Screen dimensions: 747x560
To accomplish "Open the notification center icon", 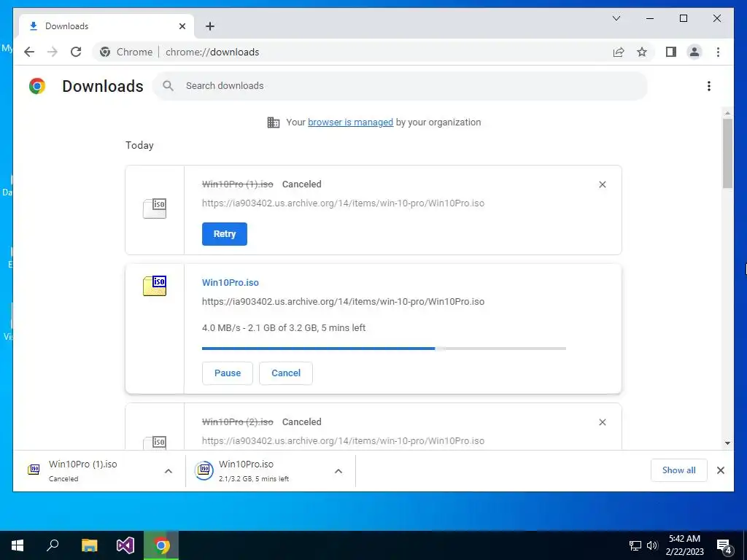I will coord(724,546).
